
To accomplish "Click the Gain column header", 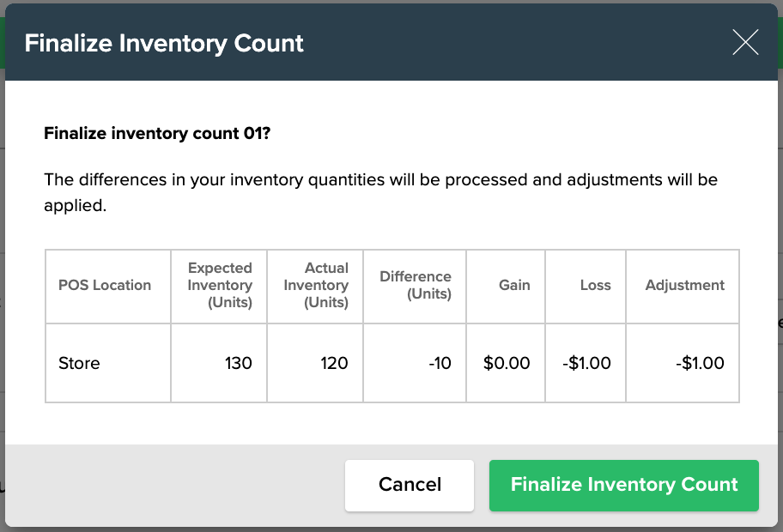I will coord(514,286).
